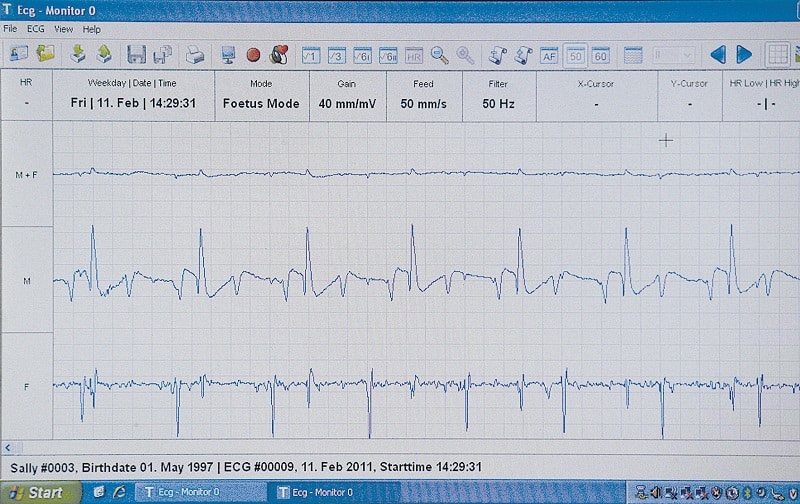Image resolution: width=800 pixels, height=504 pixels.
Task: Click the open folder icon
Action: point(45,54)
